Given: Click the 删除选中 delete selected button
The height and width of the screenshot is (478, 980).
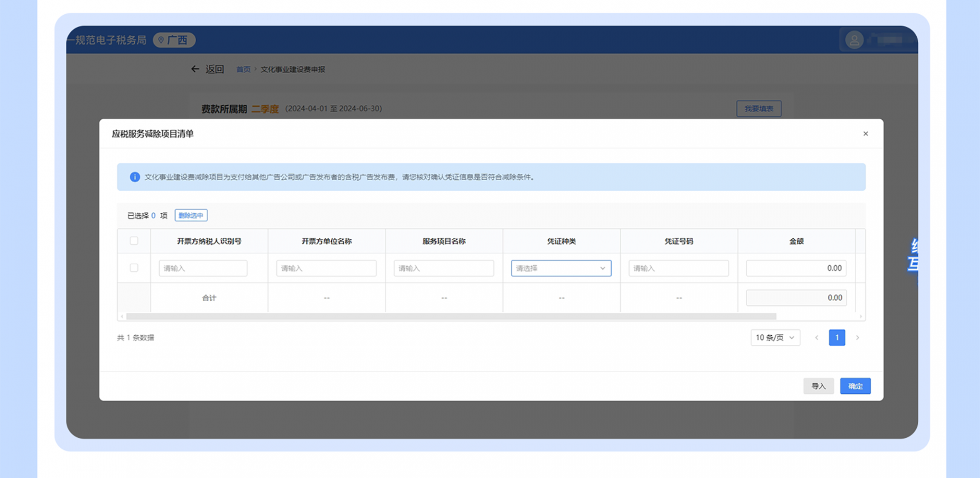Looking at the screenshot, I should click(x=191, y=215).
